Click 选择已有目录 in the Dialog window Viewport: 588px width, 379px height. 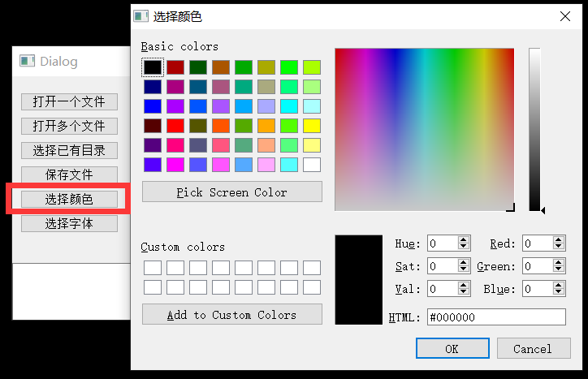pyautogui.click(x=69, y=150)
